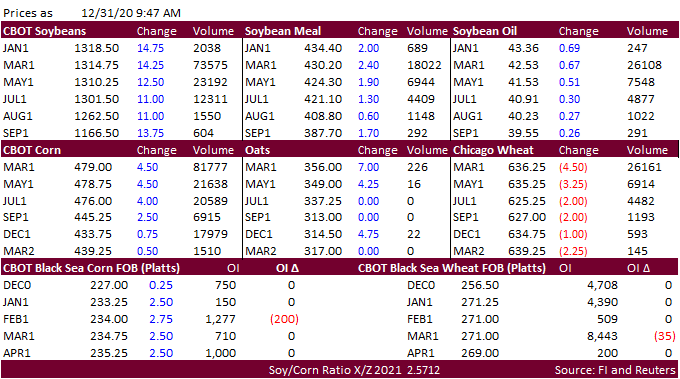This screenshot has width=680, height=379.
Task: Click corn MAR1 price 479.00
Action: 93,167
